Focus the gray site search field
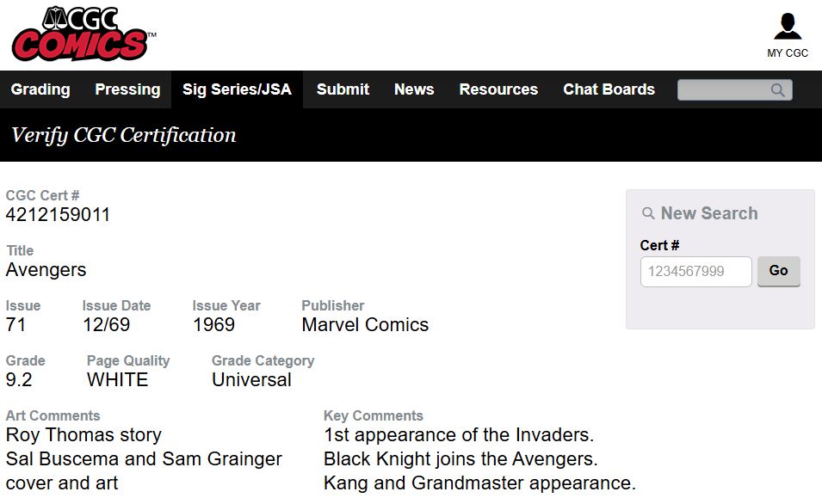 click(734, 90)
